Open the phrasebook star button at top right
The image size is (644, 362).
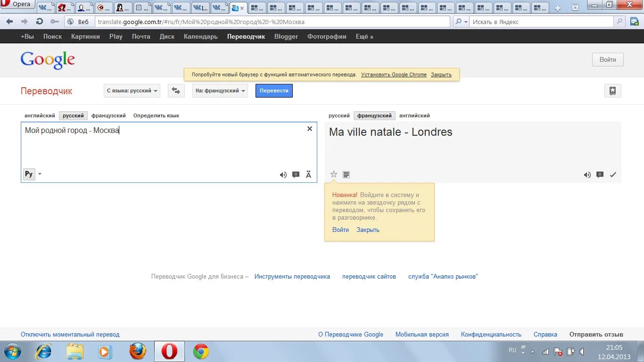pos(612,91)
